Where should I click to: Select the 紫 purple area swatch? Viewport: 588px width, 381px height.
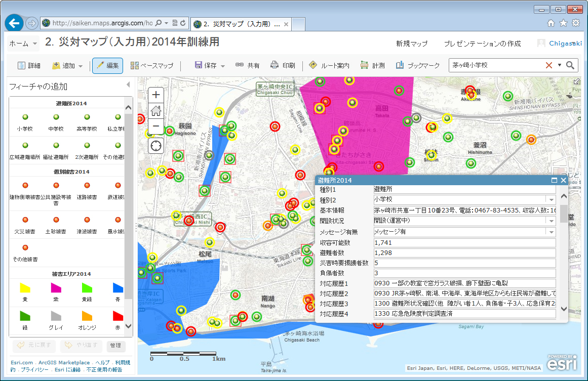[56, 288]
